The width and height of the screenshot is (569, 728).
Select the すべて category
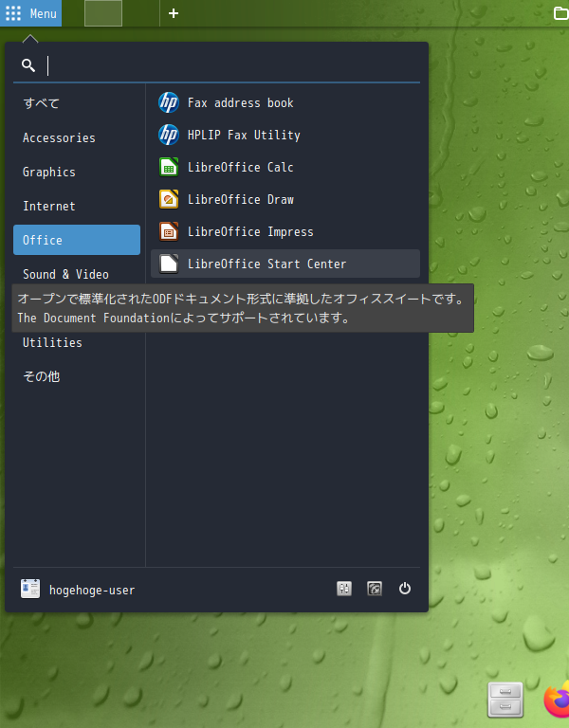(x=77, y=103)
